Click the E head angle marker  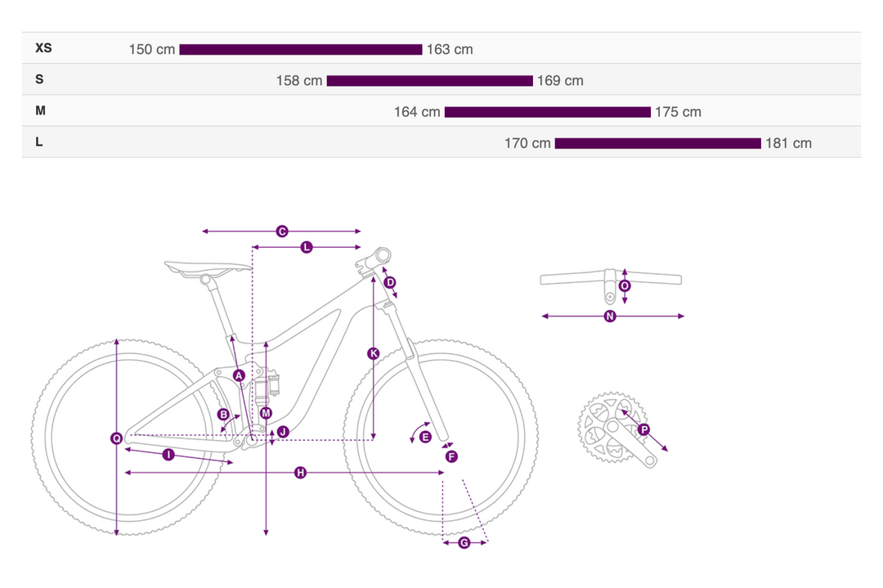pos(425,438)
